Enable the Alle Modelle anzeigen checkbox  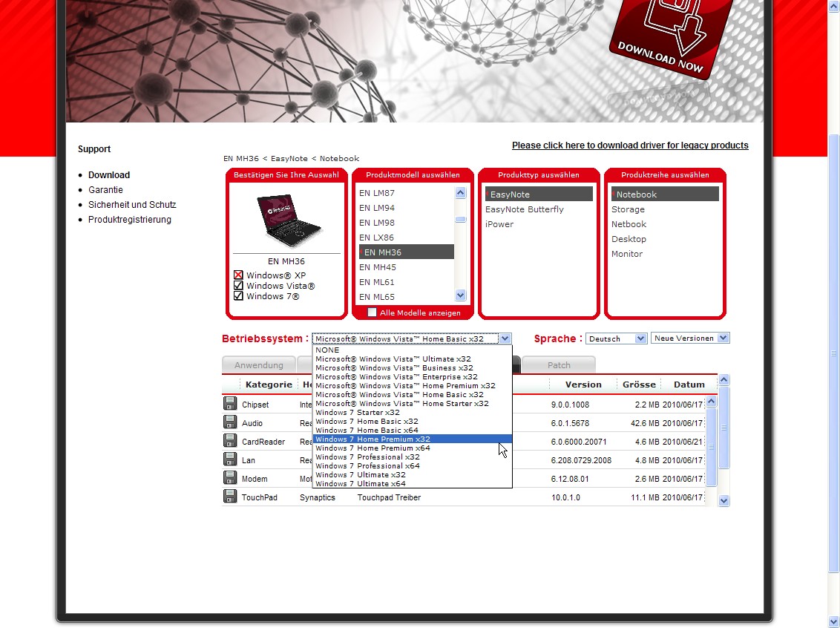372,313
